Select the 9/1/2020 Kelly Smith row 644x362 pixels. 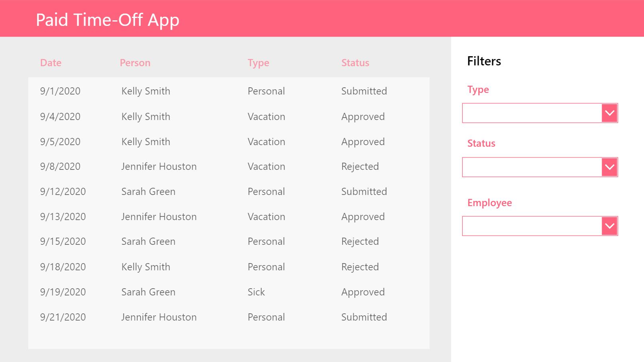tap(229, 91)
